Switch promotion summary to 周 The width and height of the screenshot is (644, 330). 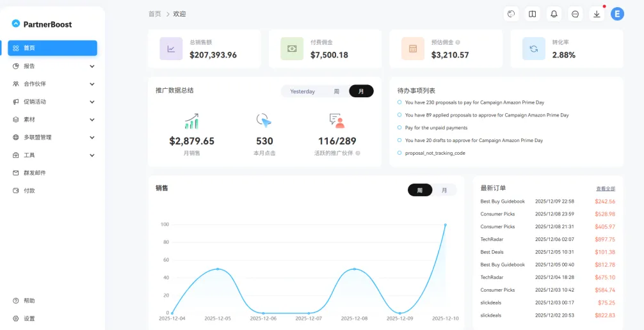[336, 91]
